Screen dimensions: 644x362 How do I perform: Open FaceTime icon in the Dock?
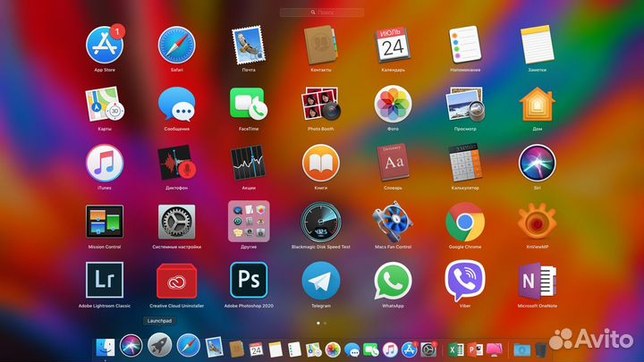pos(371,349)
